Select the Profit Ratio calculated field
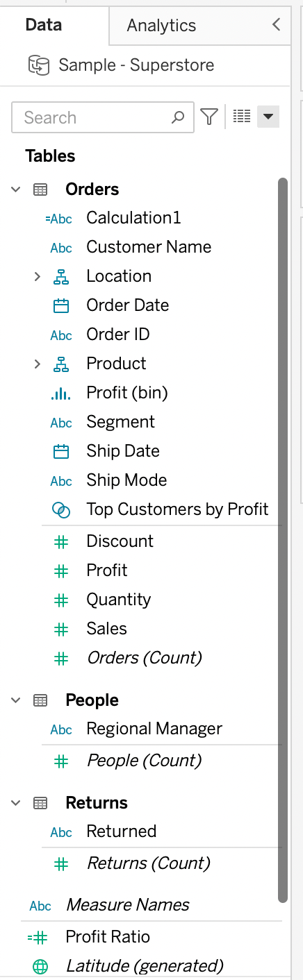Image resolution: width=303 pixels, height=980 pixels. pyautogui.click(x=108, y=937)
